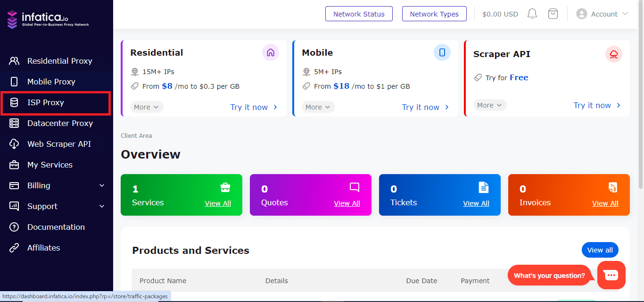Click the Affiliates link icon
This screenshot has height=302, width=644.
pyautogui.click(x=14, y=248)
